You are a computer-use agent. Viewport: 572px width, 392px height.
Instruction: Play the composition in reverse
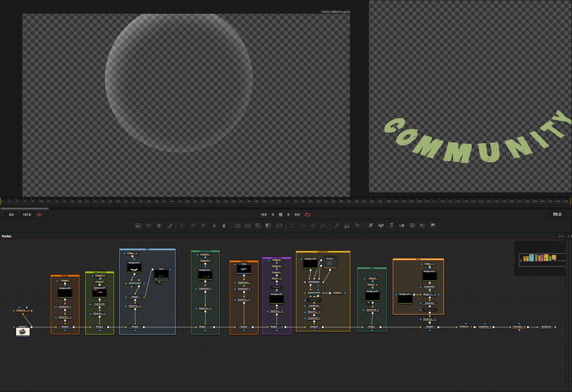point(272,215)
